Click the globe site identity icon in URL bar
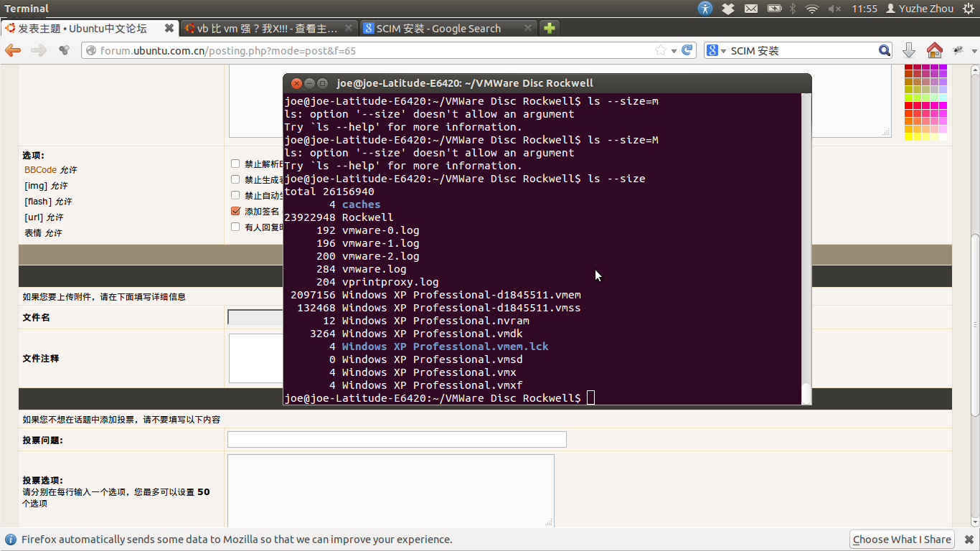980x551 pixels. pyautogui.click(x=90, y=50)
